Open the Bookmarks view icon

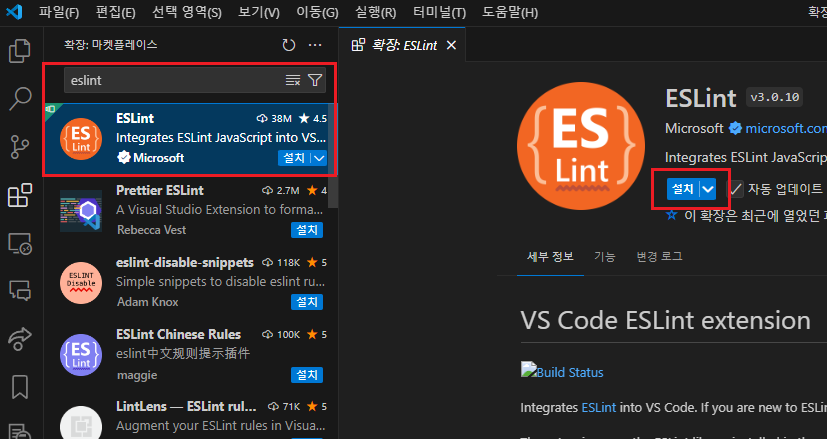pos(20,387)
